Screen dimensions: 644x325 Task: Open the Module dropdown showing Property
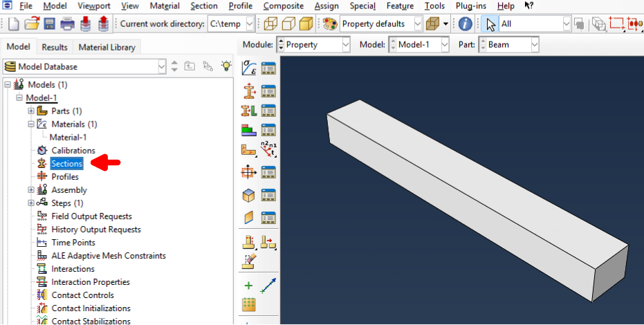tap(313, 44)
